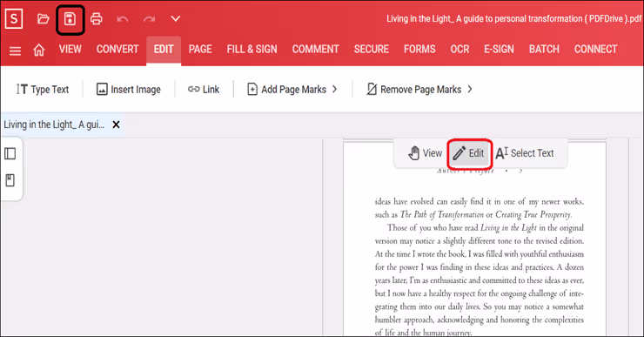Screen dimensions: 644x337
Task: Activate the Select Text mode
Action: 525,153
